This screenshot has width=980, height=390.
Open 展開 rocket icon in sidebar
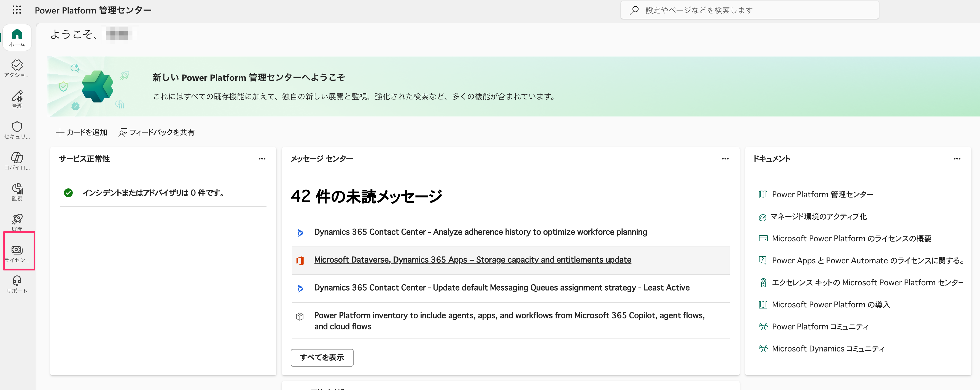pyautogui.click(x=17, y=222)
